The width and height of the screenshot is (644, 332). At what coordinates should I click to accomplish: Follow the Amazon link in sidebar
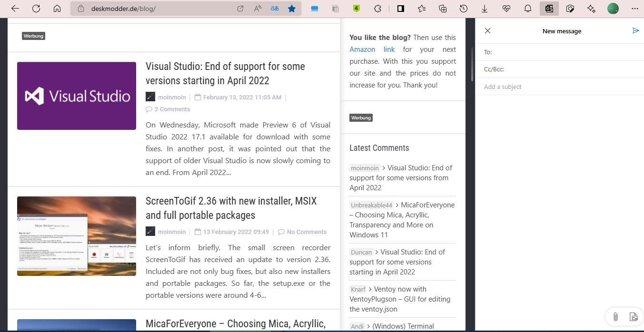click(x=372, y=49)
